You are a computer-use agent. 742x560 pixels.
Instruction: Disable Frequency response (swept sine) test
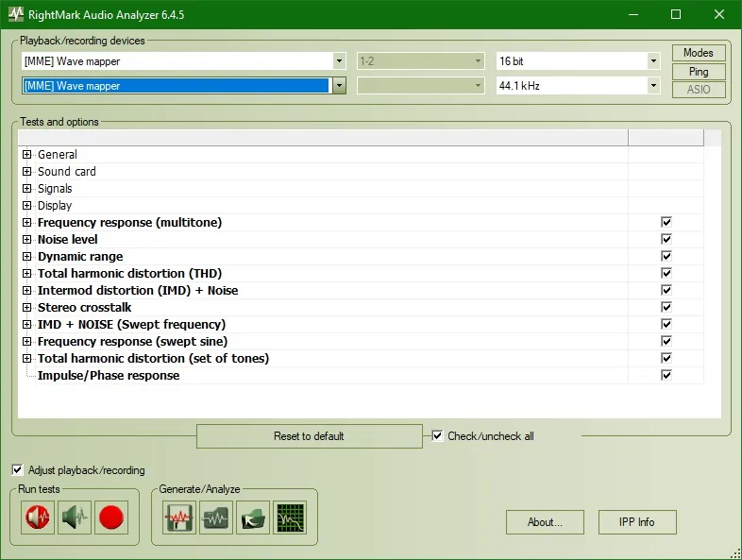tap(666, 341)
